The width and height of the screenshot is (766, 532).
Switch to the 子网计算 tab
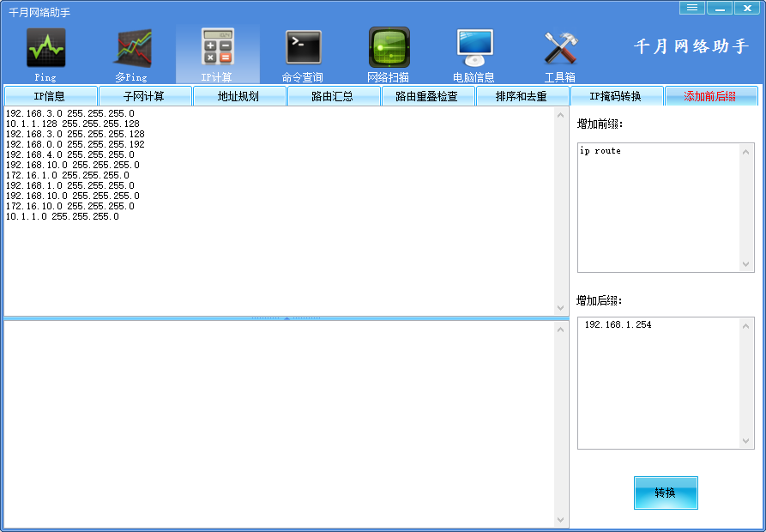145,96
